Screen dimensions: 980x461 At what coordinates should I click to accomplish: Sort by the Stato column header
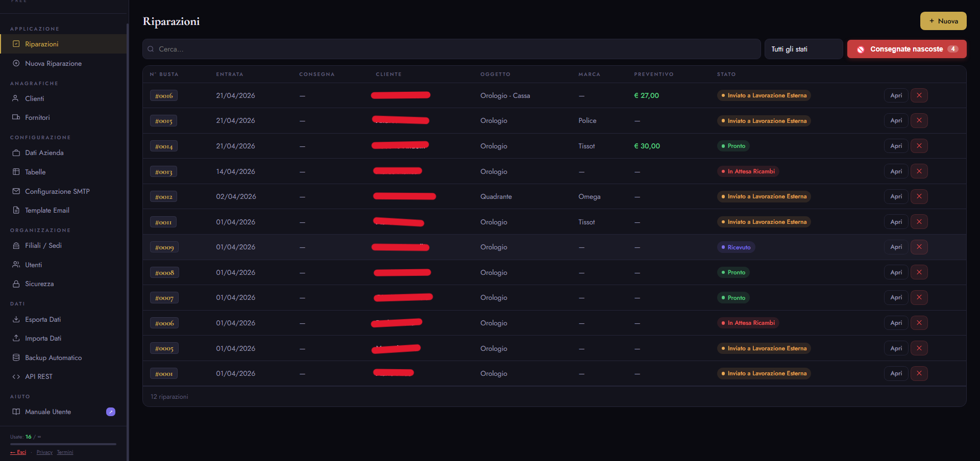coord(726,74)
